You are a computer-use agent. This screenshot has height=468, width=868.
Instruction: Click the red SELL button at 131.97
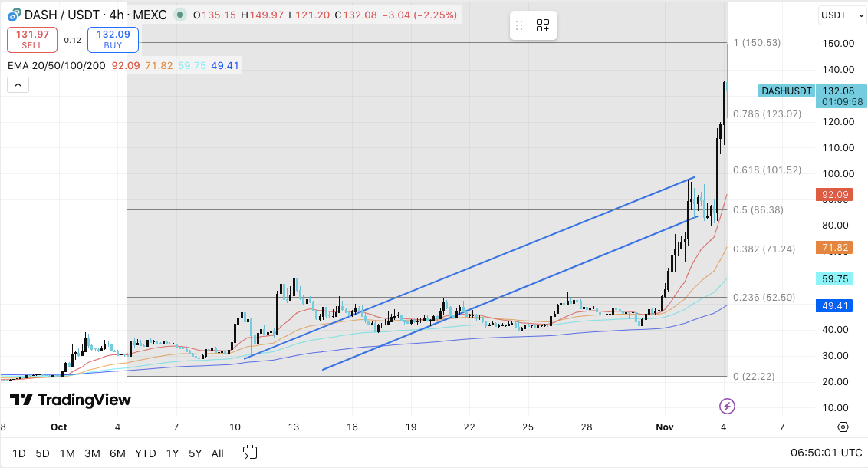click(31, 39)
